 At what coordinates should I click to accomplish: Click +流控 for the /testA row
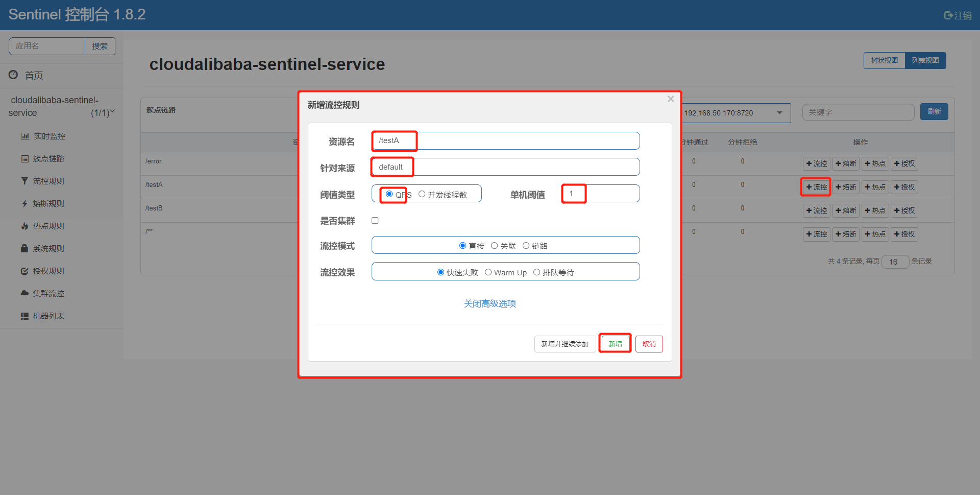click(x=817, y=187)
